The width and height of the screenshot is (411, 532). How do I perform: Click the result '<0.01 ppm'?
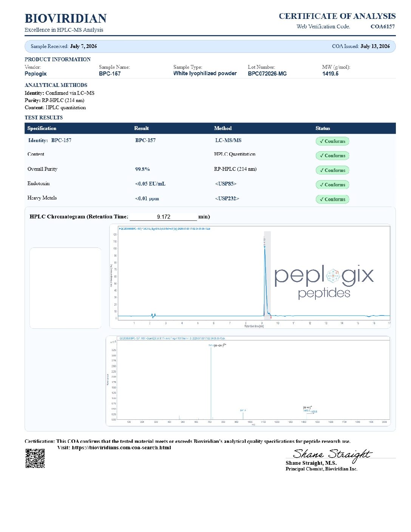(x=147, y=198)
